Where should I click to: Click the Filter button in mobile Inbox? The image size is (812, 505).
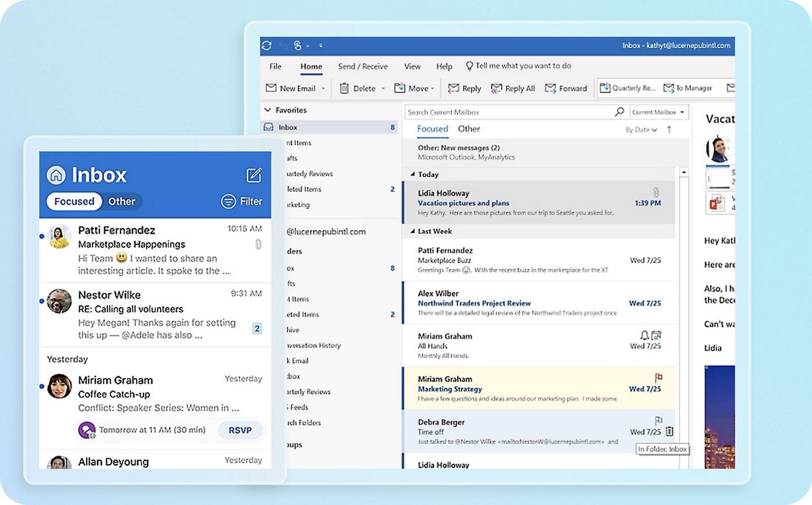point(242,201)
